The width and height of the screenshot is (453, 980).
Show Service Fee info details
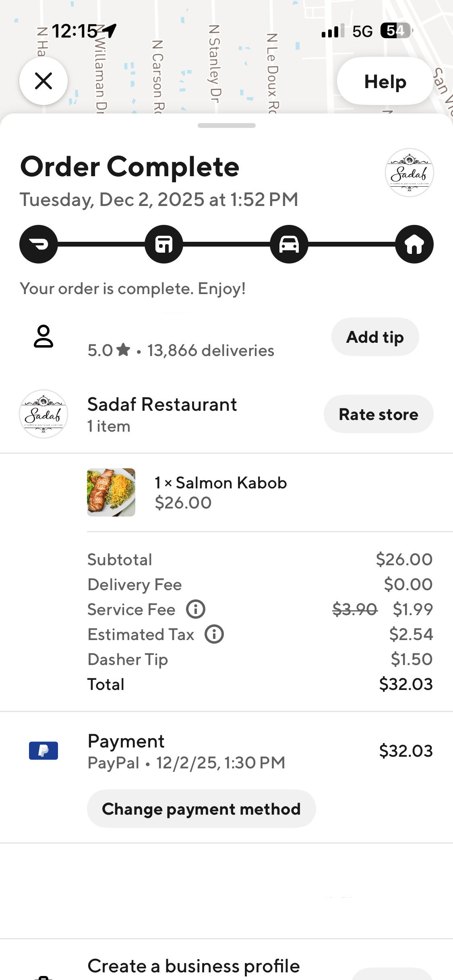coord(196,609)
